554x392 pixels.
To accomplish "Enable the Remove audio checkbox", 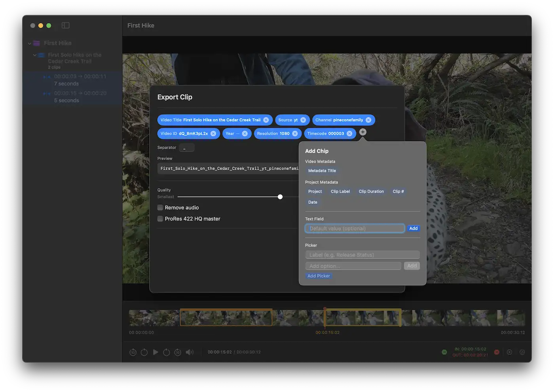I will click(x=160, y=208).
